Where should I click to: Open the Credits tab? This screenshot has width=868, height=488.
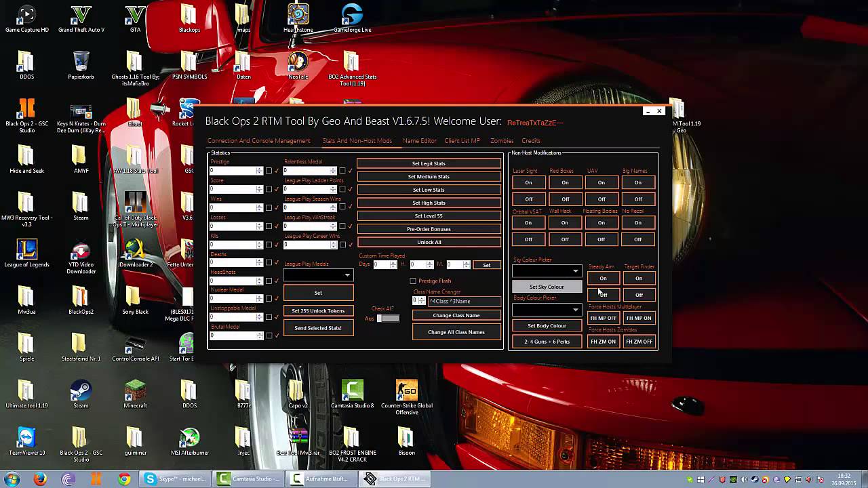(531, 141)
